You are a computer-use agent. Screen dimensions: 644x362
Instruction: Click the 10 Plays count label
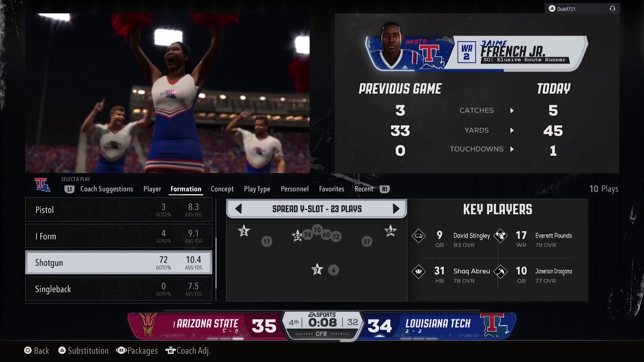pyautogui.click(x=604, y=189)
